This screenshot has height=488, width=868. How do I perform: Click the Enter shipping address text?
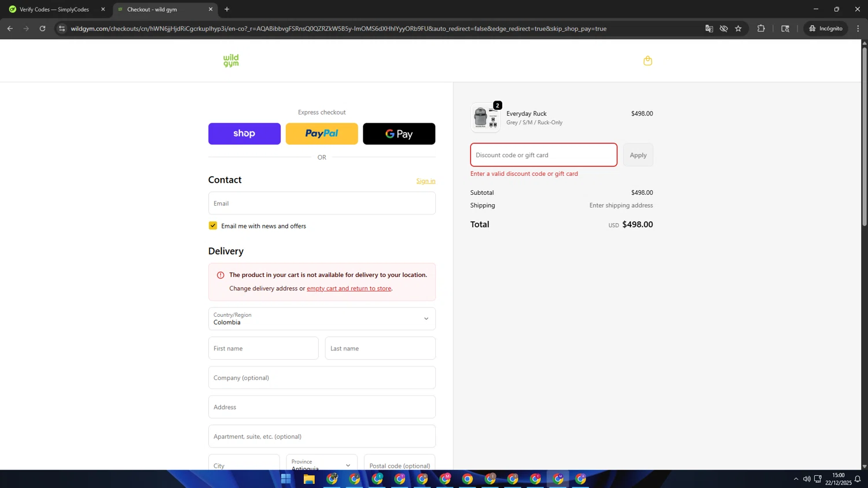[x=621, y=205]
